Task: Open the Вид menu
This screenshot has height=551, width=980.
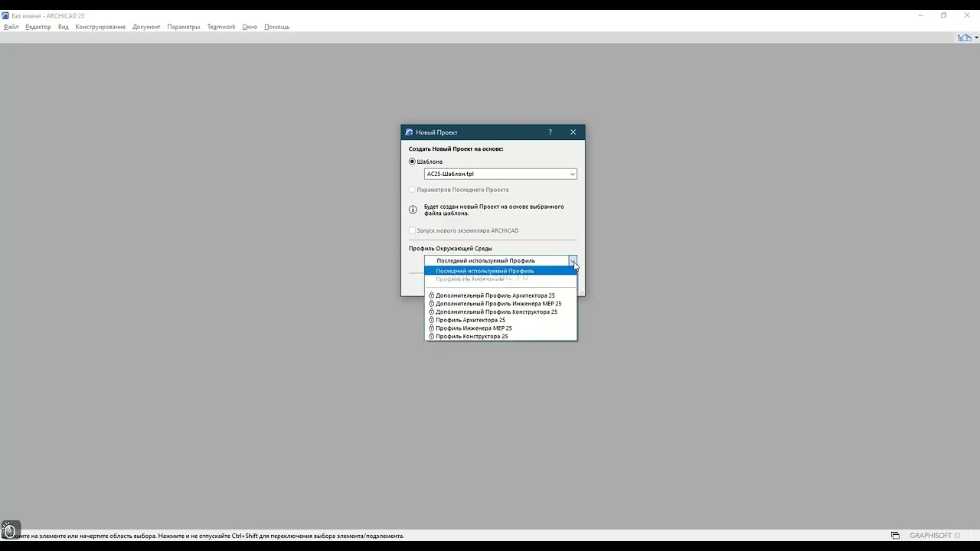Action: pyautogui.click(x=63, y=27)
